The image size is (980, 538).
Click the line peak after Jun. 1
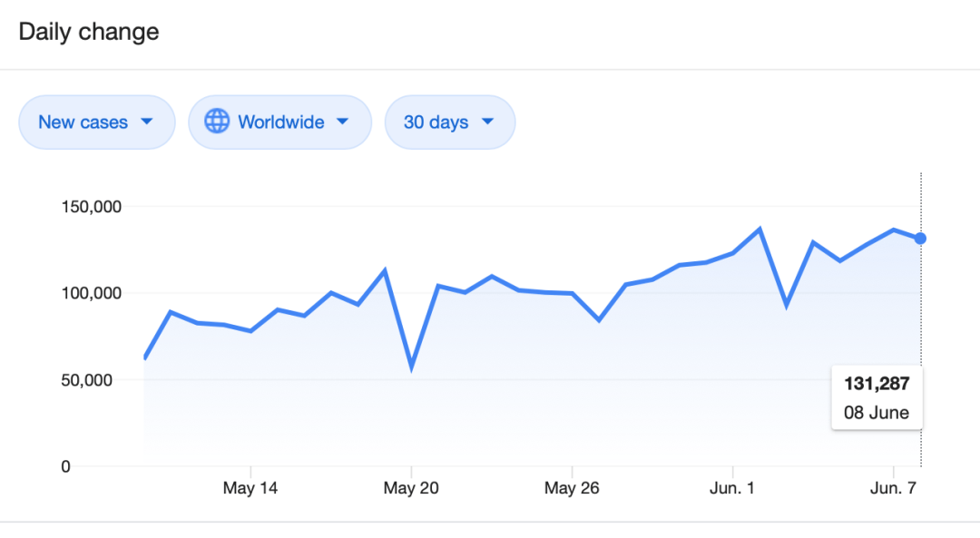tap(760, 230)
